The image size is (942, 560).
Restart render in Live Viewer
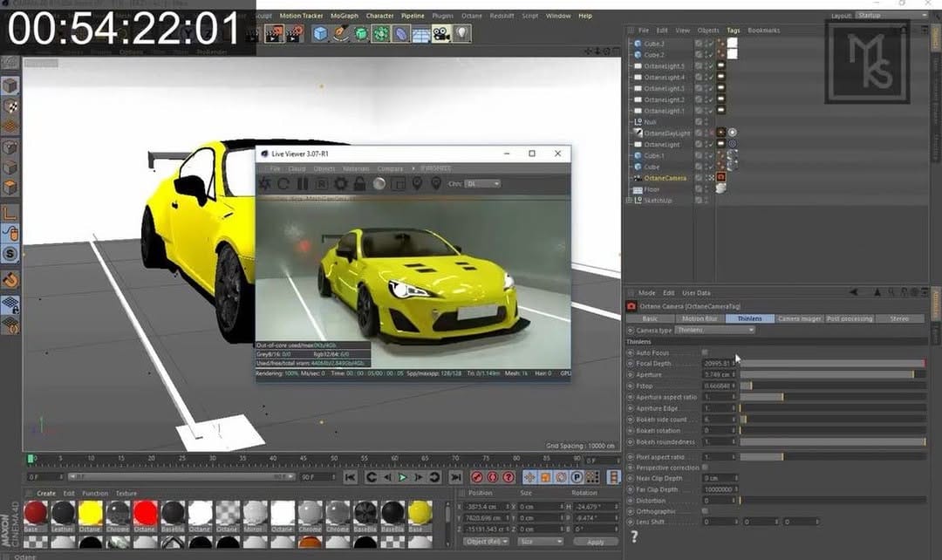(x=283, y=184)
